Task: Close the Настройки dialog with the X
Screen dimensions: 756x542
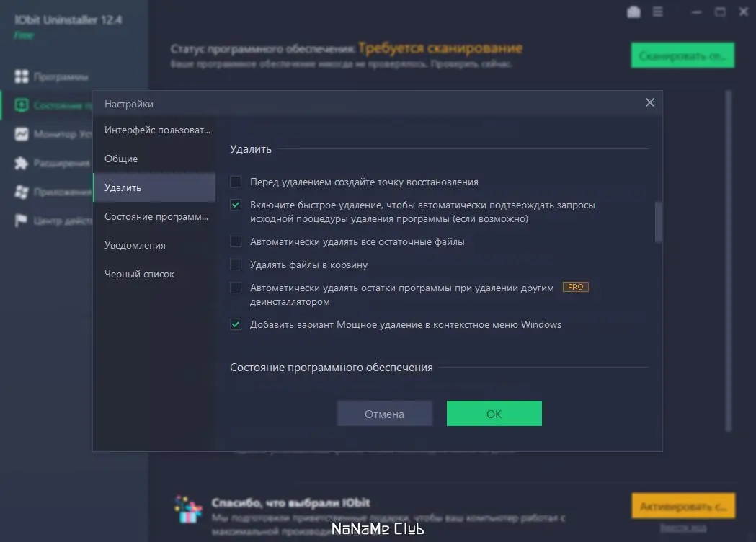Action: pos(649,102)
